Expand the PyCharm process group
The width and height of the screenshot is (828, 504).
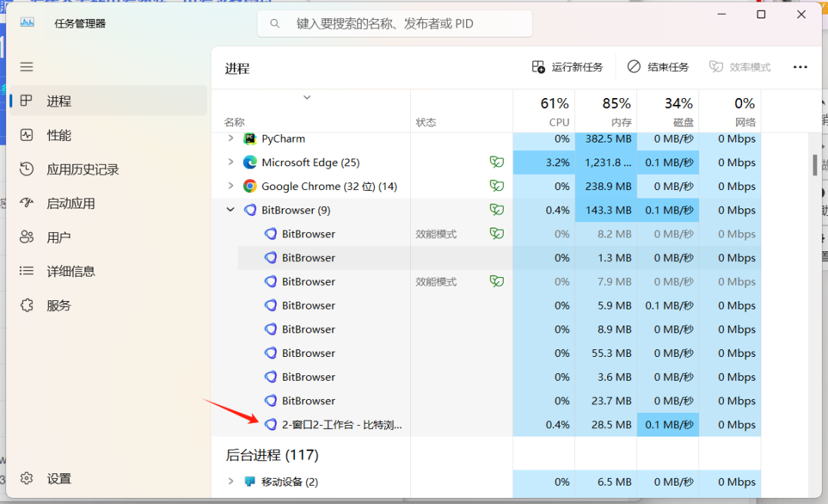click(x=230, y=139)
